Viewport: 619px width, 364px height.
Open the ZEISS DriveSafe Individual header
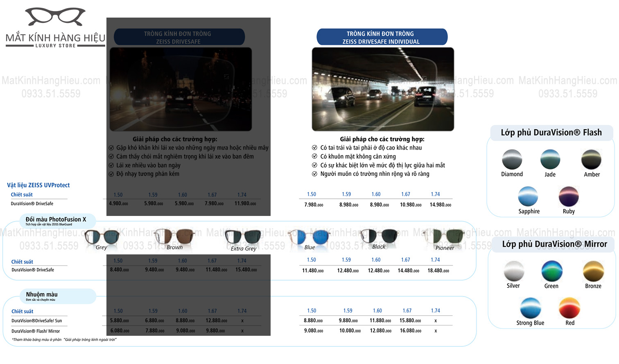coord(382,37)
